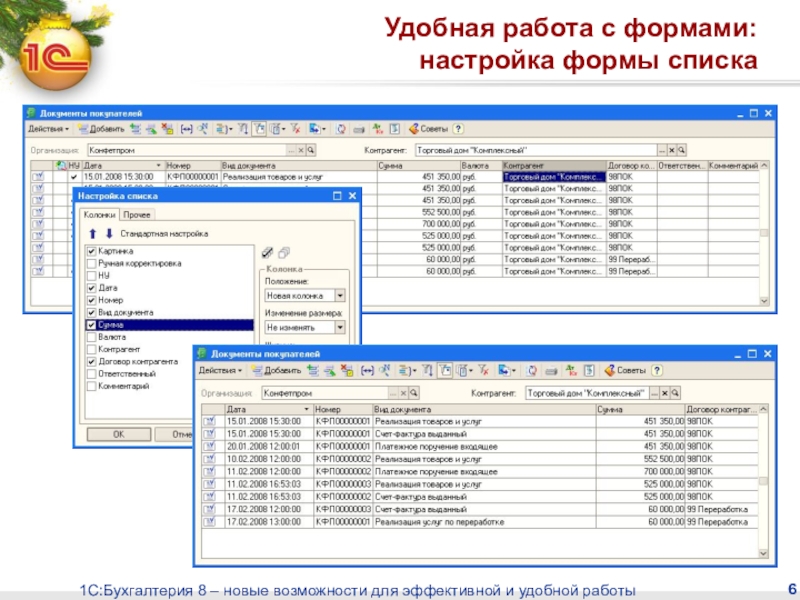Screen dimensions: 800x600
Task: Open Изменение размера dropdown showing Не изменять
Action: pyautogui.click(x=340, y=327)
